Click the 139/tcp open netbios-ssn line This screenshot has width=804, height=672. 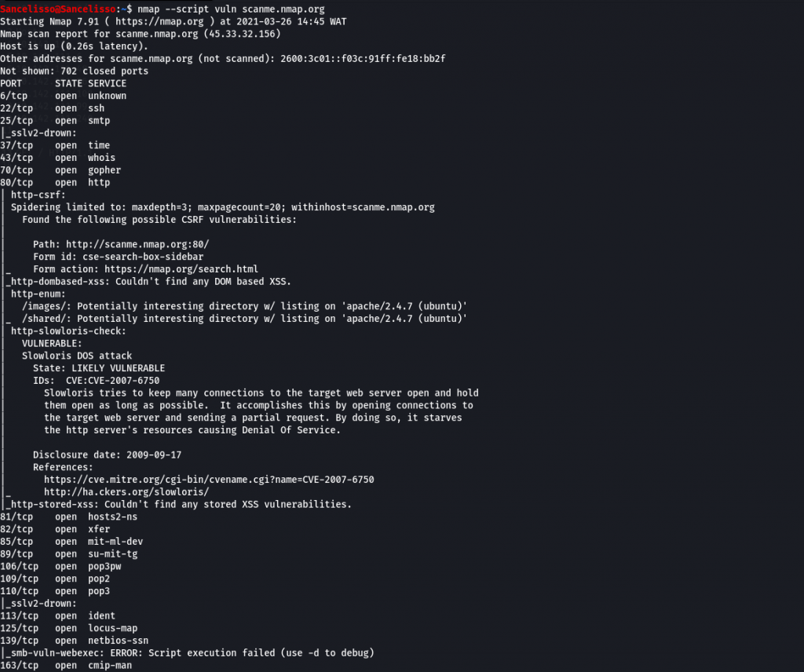pos(75,641)
